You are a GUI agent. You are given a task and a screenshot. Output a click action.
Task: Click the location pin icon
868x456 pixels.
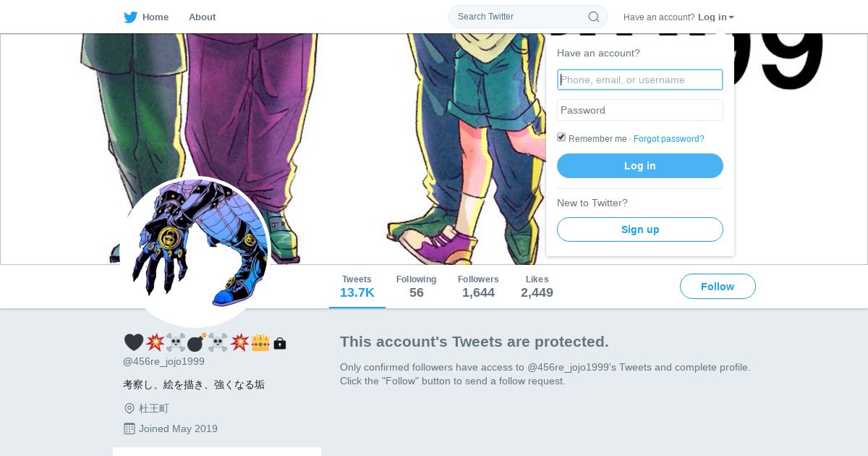click(x=129, y=409)
